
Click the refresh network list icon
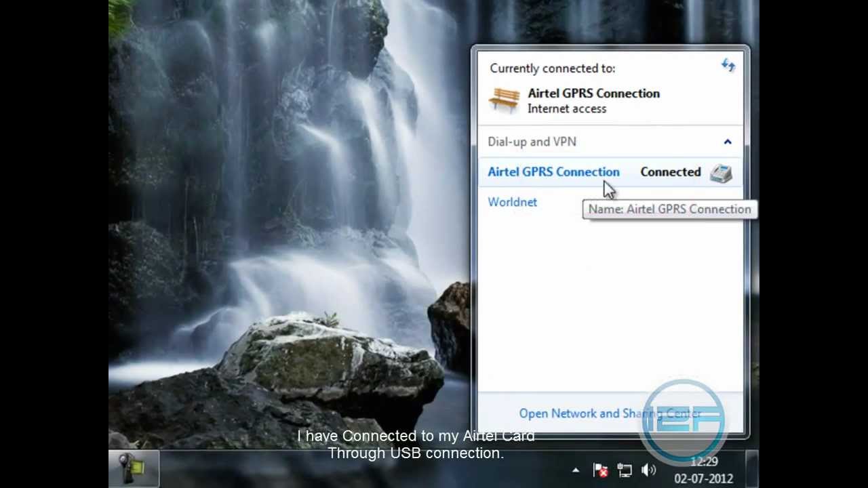pyautogui.click(x=728, y=66)
